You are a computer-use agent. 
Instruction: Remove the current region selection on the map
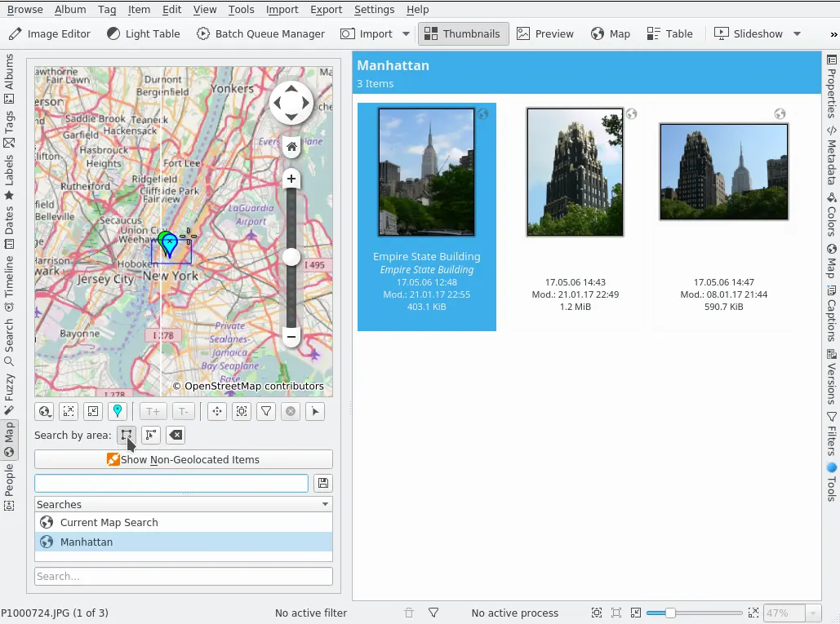(176, 435)
